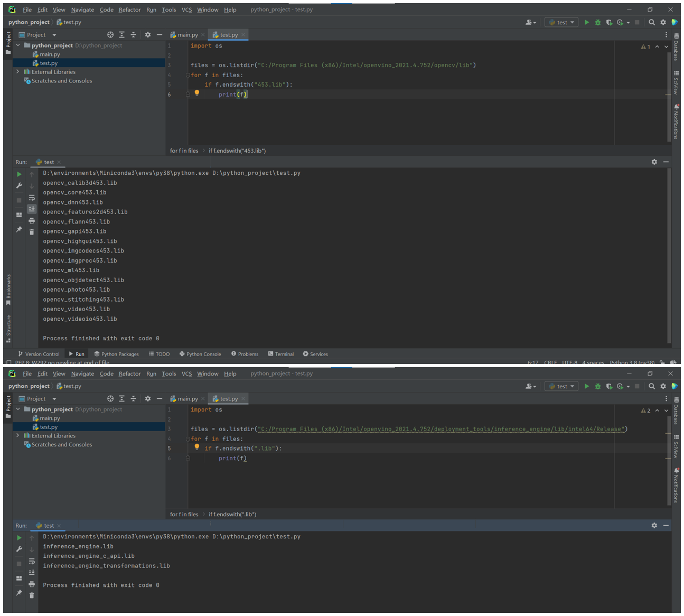Hide top Project panel with minus icon
684x616 pixels.
(159, 35)
